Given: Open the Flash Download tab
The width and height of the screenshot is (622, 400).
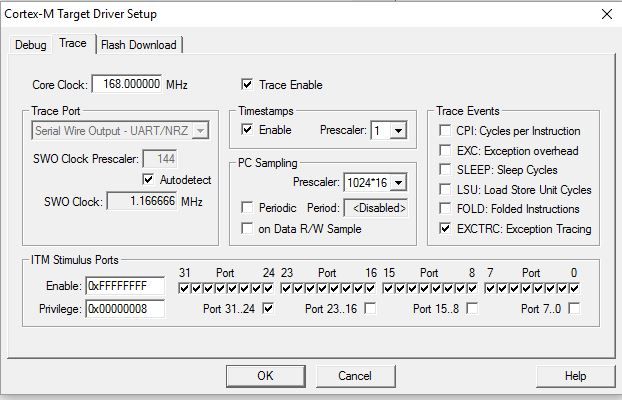Looking at the screenshot, I should (x=139, y=44).
